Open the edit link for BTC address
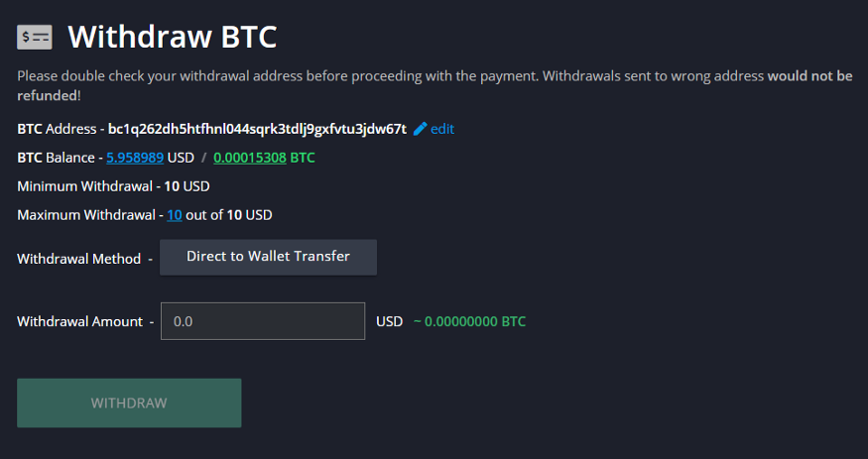Screen dimensions: 868x459 point(442,129)
